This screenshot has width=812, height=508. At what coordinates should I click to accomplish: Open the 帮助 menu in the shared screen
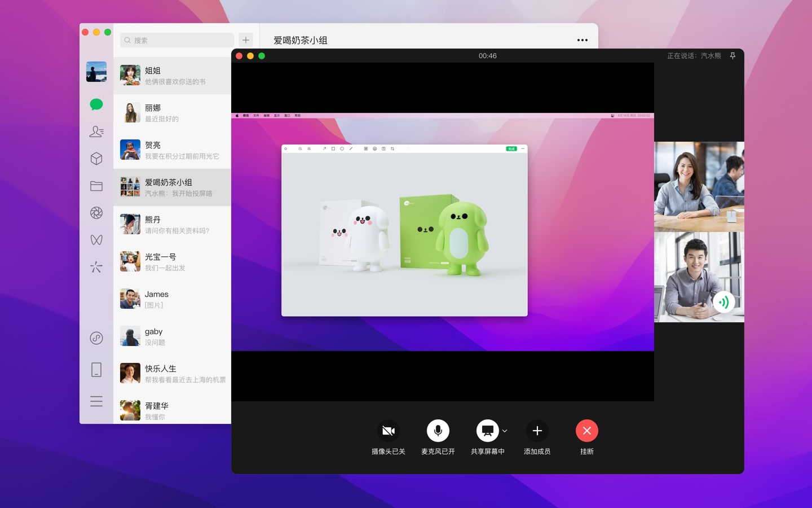[298, 115]
